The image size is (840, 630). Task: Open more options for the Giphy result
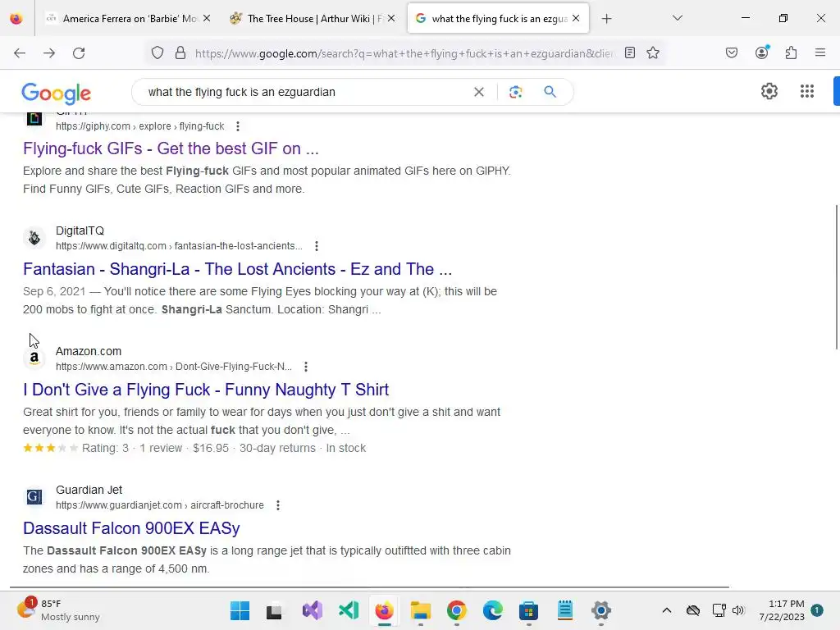tap(238, 126)
